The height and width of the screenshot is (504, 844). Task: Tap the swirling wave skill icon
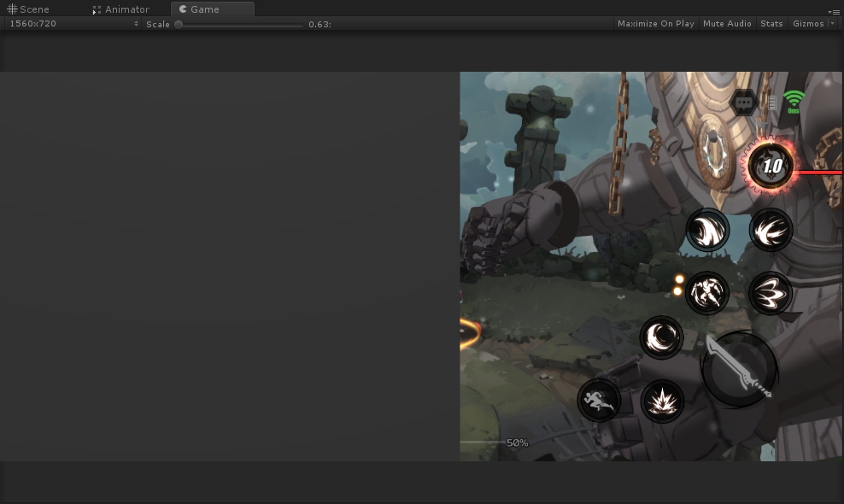point(707,230)
